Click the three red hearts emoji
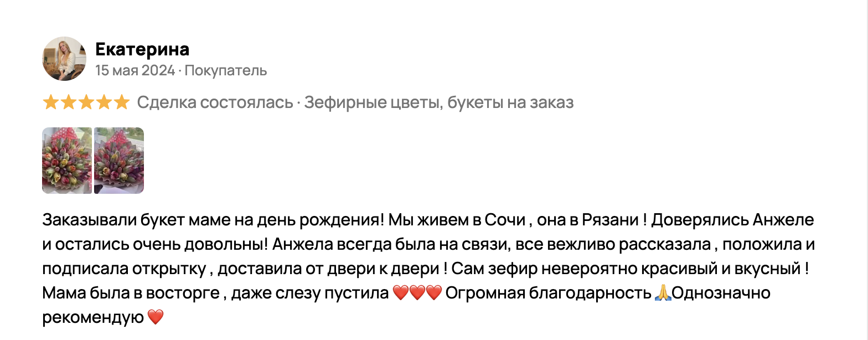The width and height of the screenshot is (868, 340). (x=417, y=293)
